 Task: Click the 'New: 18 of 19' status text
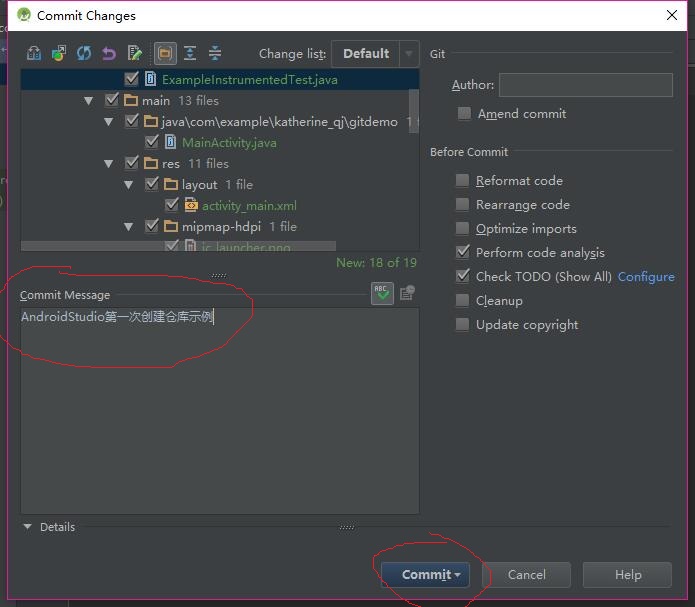coord(376,262)
